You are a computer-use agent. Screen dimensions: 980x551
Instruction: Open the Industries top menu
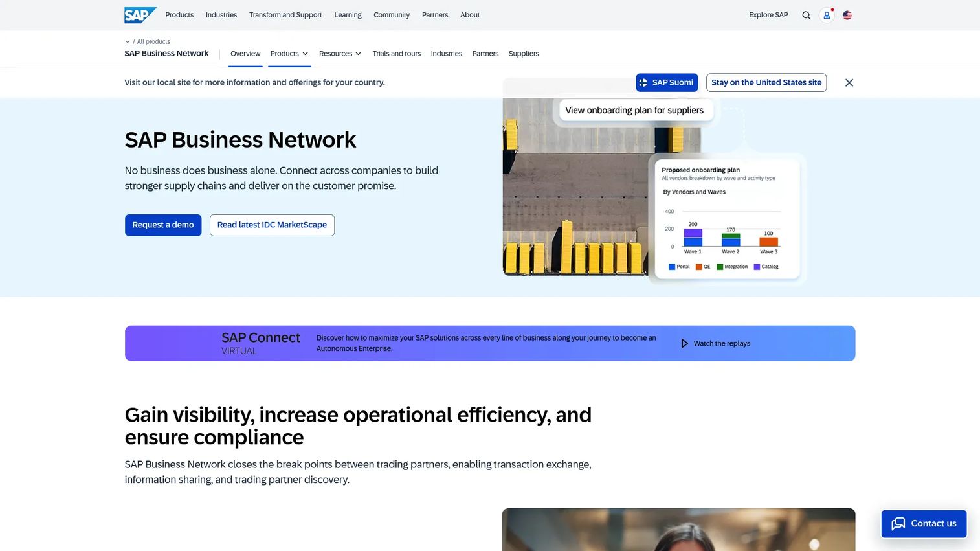click(221, 15)
